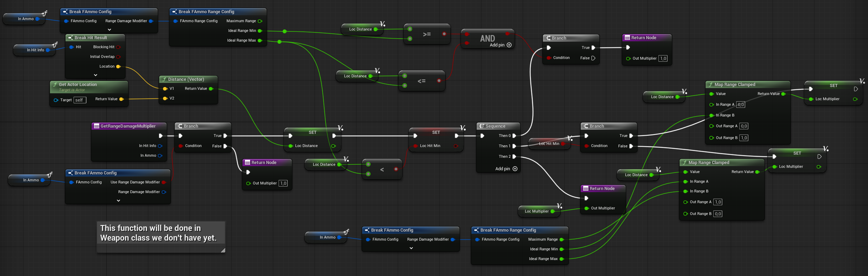This screenshot has height=276, width=868.
Task: Click the GetRangeDamageMultiplier entry node icon
Action: (x=97, y=126)
